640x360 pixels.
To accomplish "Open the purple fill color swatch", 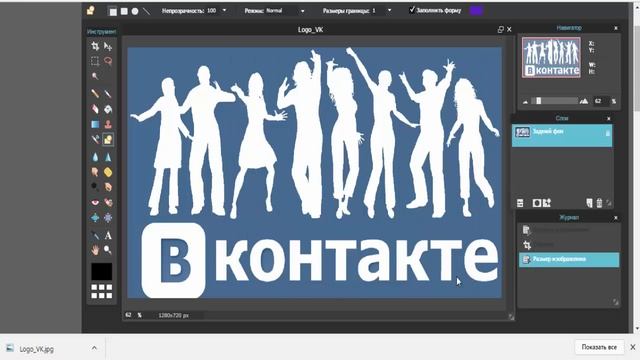I will tap(476, 11).
